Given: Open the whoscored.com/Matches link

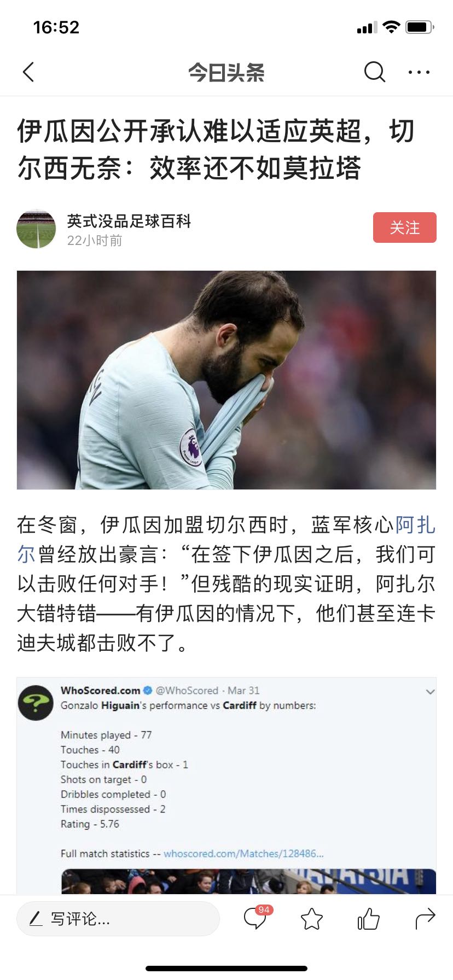Looking at the screenshot, I should click(x=243, y=853).
